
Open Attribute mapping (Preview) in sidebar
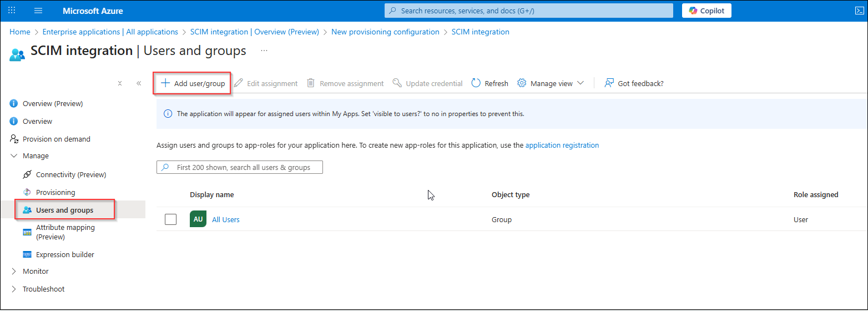65,232
